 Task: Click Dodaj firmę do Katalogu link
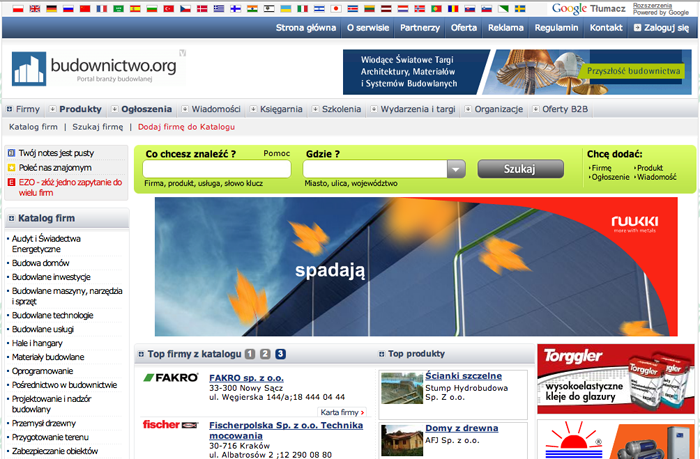(186, 127)
